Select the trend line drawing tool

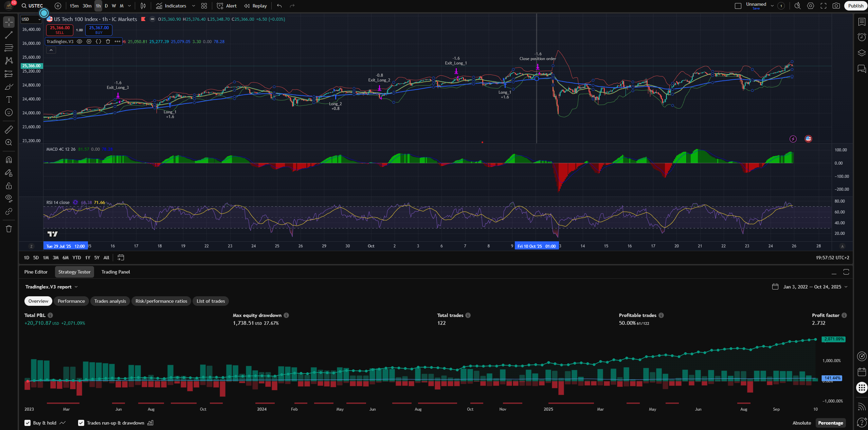tap(9, 35)
